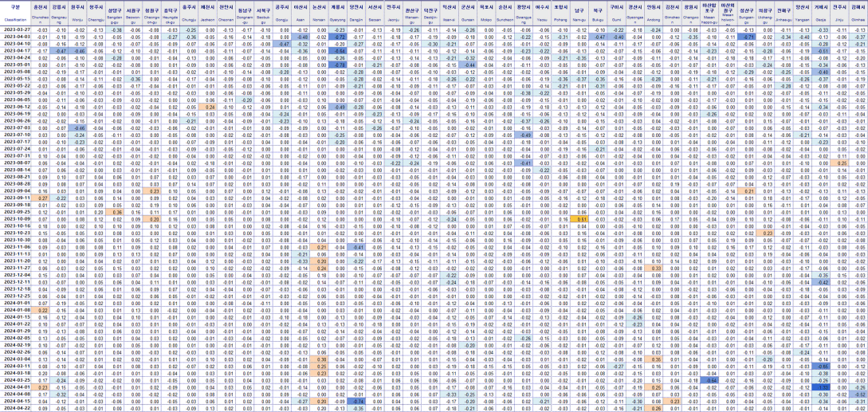The width and height of the screenshot is (868, 412).
Task: Click the 2023-10-09 date cell
Action: 15,219
